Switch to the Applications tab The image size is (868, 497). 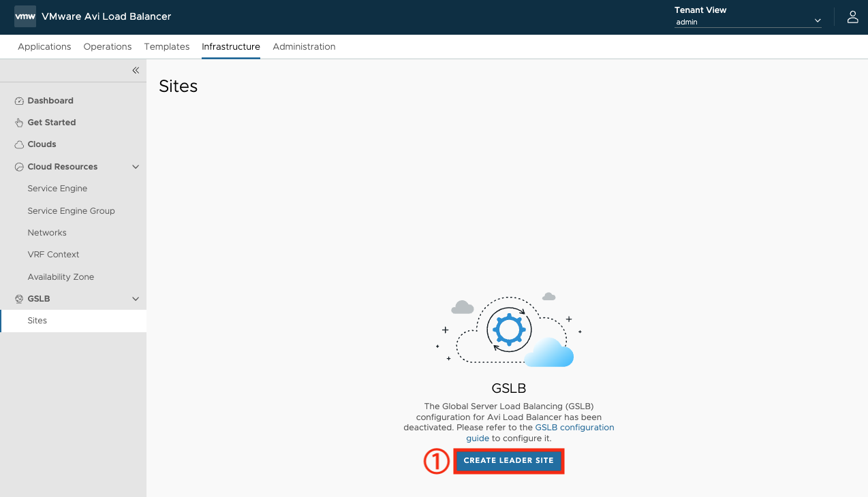tap(44, 47)
